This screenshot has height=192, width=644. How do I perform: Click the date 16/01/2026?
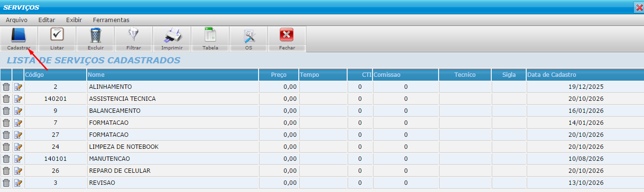tap(586, 111)
